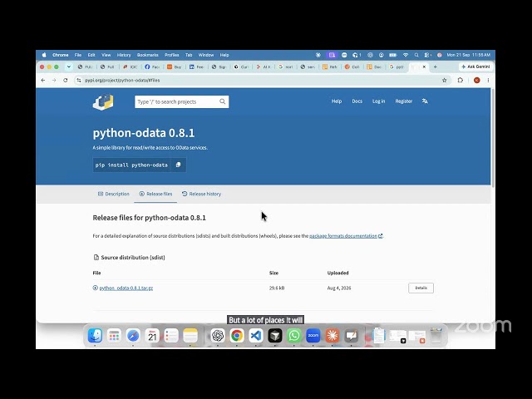Switch to the Release files tab
Viewport: 532px width, 399px height.
click(155, 194)
